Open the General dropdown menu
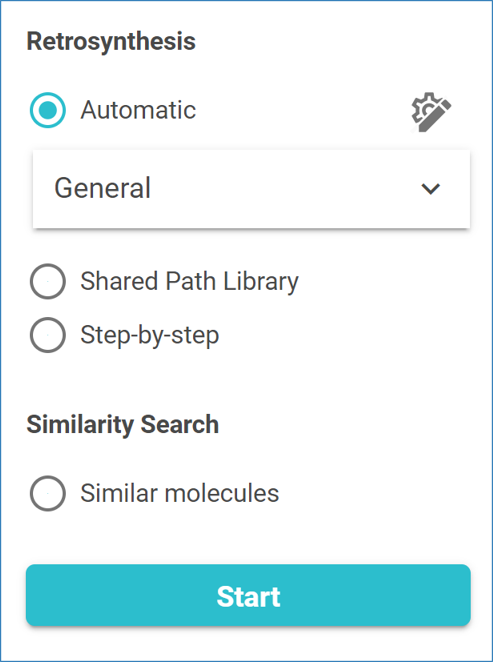This screenshot has width=493, height=662. point(251,189)
